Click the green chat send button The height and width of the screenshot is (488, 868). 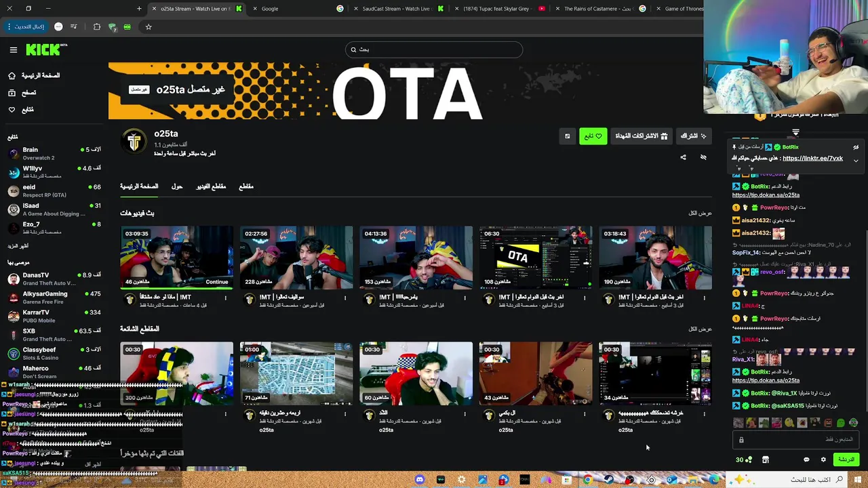click(846, 460)
